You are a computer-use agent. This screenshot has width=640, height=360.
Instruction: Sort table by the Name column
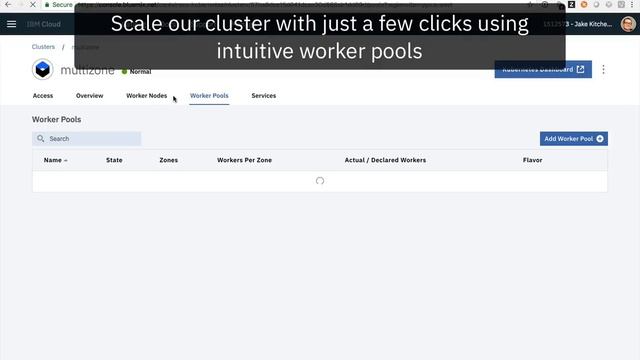[56, 160]
